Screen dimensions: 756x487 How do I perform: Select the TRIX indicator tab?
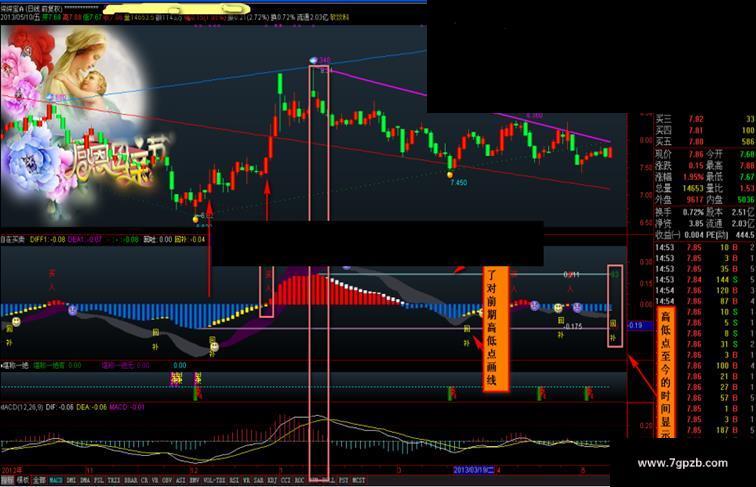(114, 480)
